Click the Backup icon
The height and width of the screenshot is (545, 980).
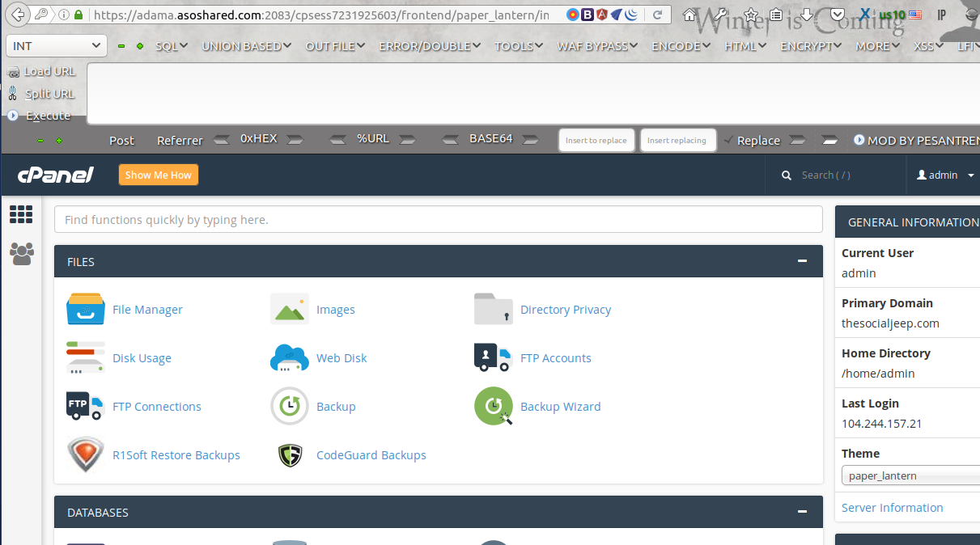tap(290, 406)
